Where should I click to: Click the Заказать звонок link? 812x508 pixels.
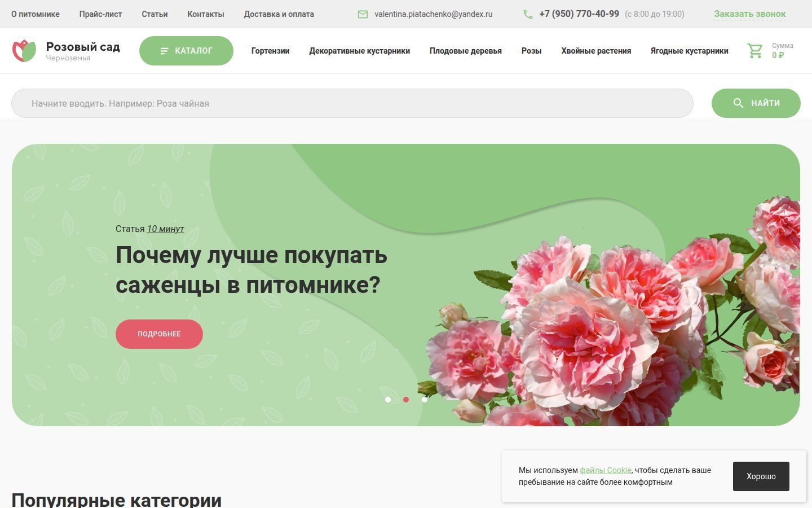pyautogui.click(x=750, y=14)
